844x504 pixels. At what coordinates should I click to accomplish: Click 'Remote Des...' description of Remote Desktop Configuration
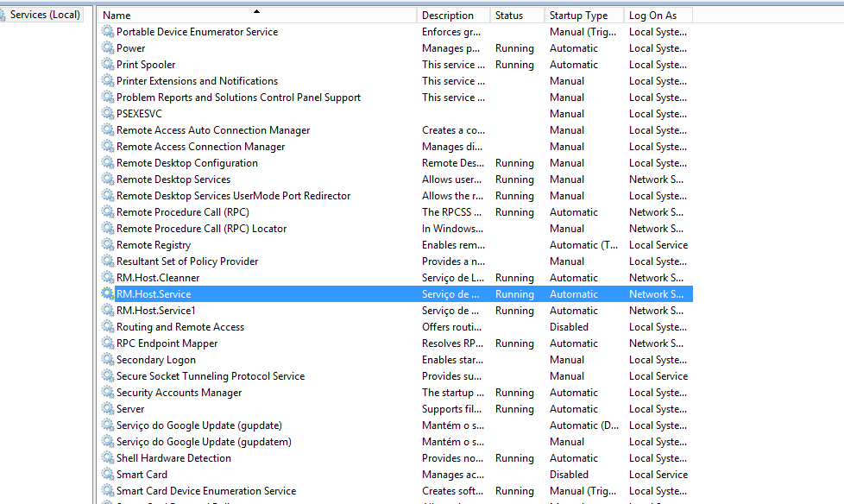coord(453,162)
